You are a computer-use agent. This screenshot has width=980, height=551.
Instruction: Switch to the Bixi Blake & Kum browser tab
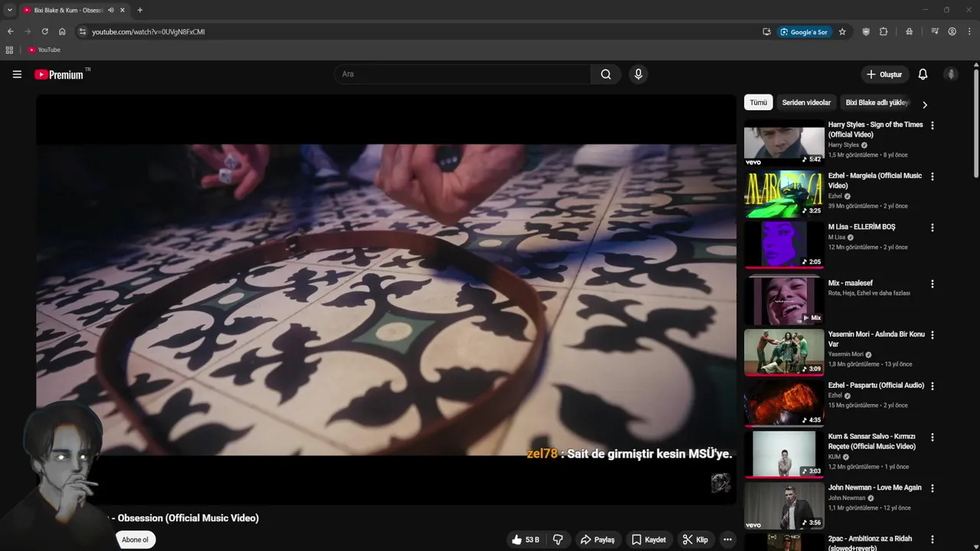[69, 10]
